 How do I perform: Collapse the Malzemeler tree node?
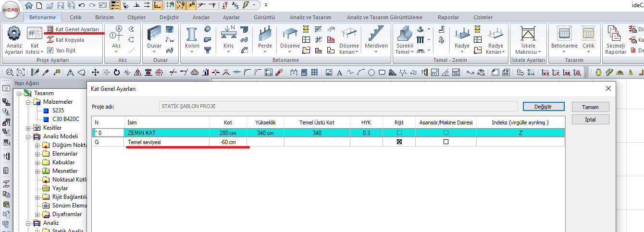tap(28, 102)
